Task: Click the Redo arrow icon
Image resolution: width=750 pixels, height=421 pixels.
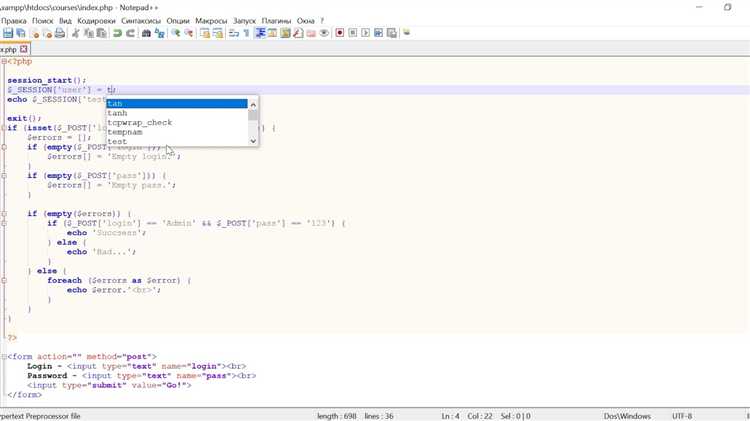Action: pos(130,33)
